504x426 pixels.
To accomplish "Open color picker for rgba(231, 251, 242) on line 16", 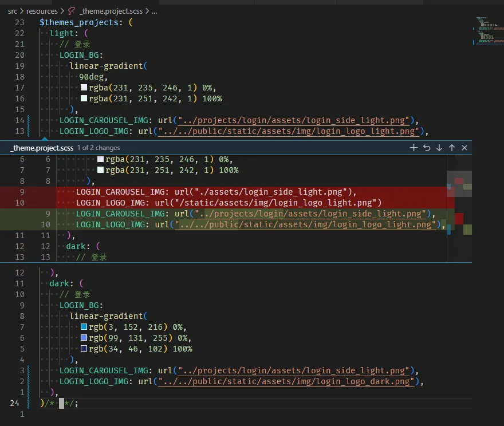I will click(x=84, y=98).
